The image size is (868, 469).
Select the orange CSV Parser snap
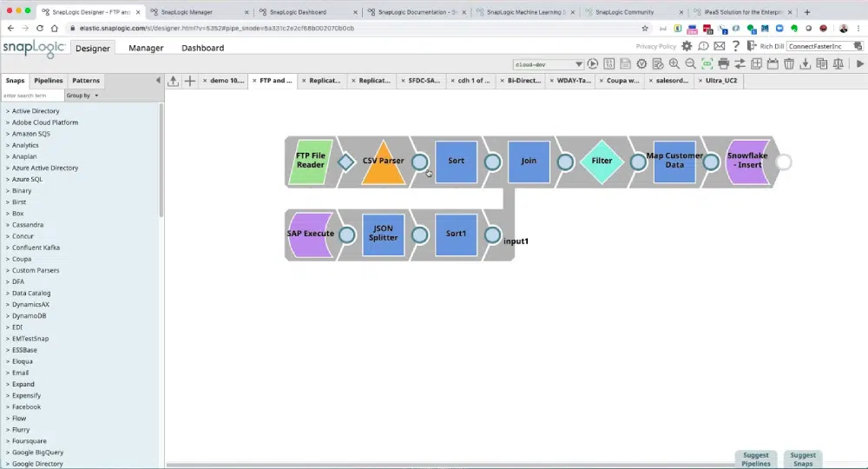pos(383,162)
